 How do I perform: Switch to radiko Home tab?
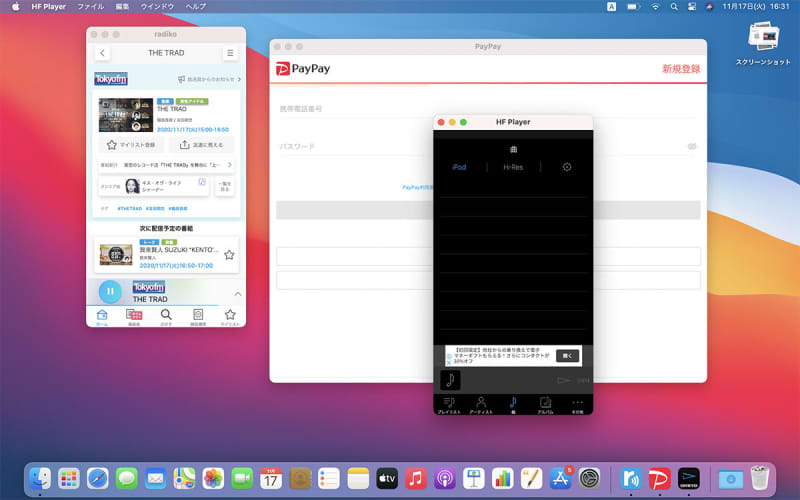pyautogui.click(x=102, y=317)
